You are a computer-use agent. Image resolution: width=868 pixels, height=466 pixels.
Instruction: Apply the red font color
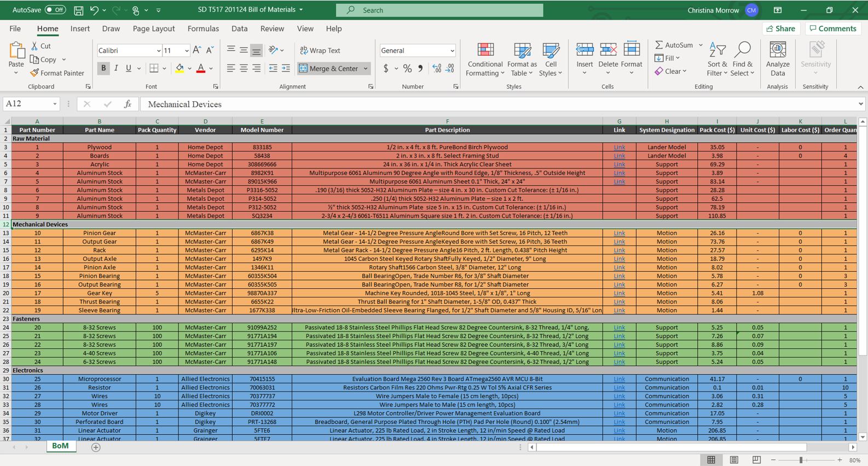(x=201, y=68)
